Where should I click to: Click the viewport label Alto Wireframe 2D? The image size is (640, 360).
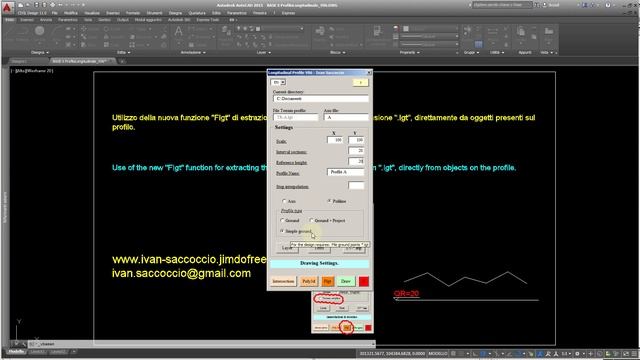click(32, 71)
